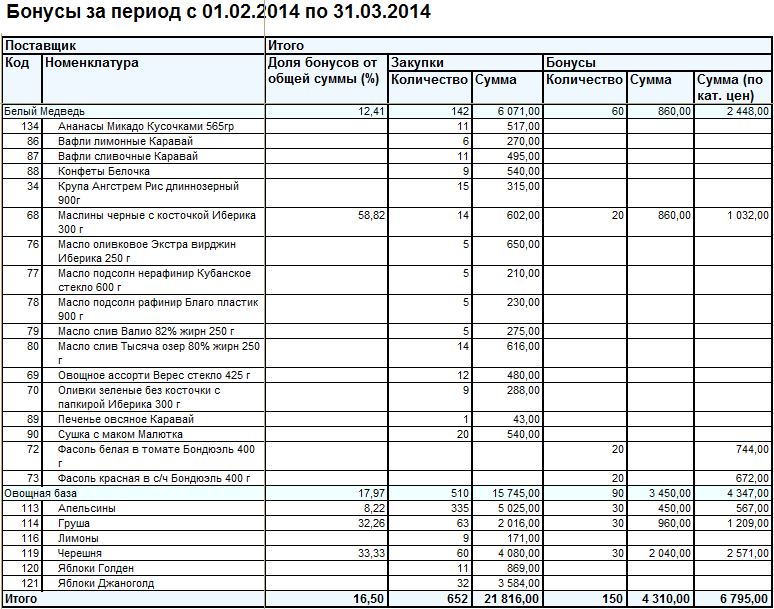Click 'Печенье овсяное Каравай' item

pyautogui.click(x=126, y=419)
